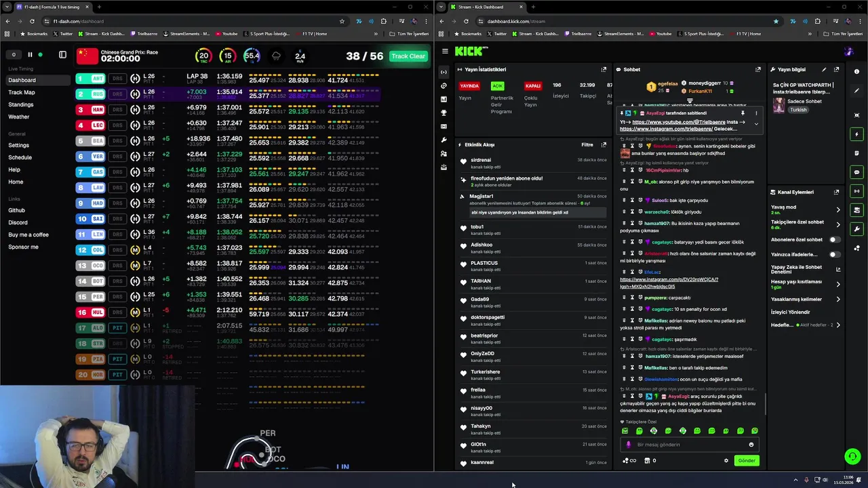Open the Github link in f1-dash
Screen dimensions: 868x488
click(x=16, y=210)
